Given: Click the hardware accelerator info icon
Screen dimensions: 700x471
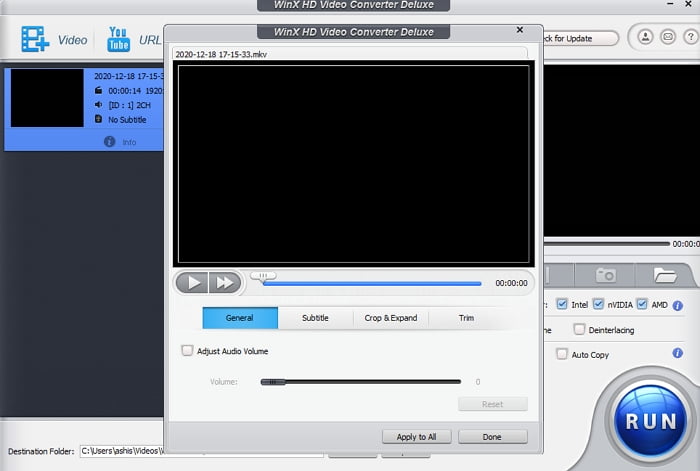Looking at the screenshot, I should pos(678,305).
